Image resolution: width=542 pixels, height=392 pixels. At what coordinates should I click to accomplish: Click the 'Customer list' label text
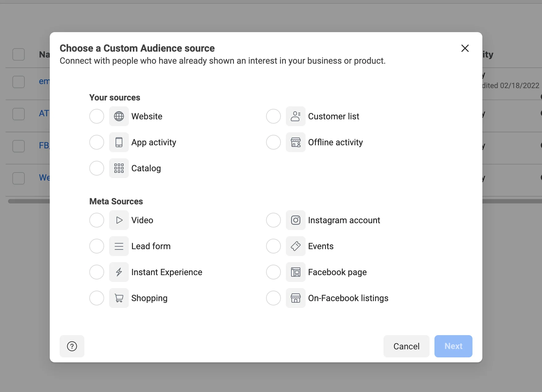[334, 116]
